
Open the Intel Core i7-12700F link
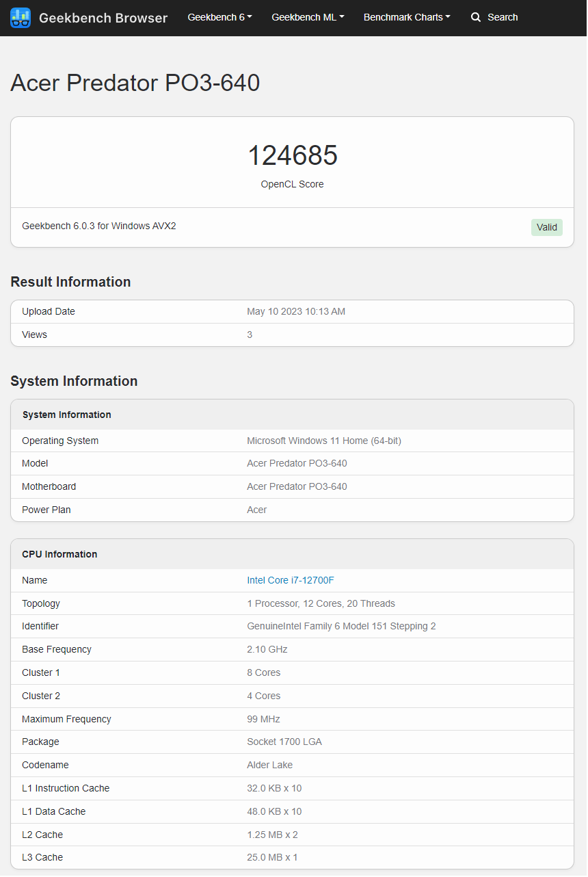pyautogui.click(x=291, y=580)
